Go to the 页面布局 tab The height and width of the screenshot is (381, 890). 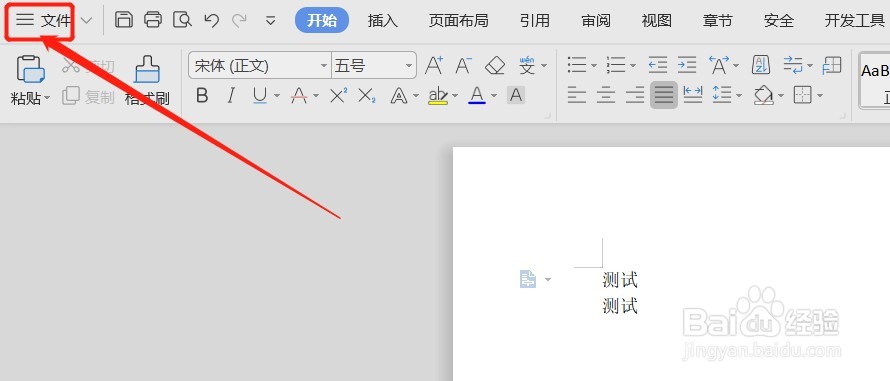pyautogui.click(x=459, y=21)
